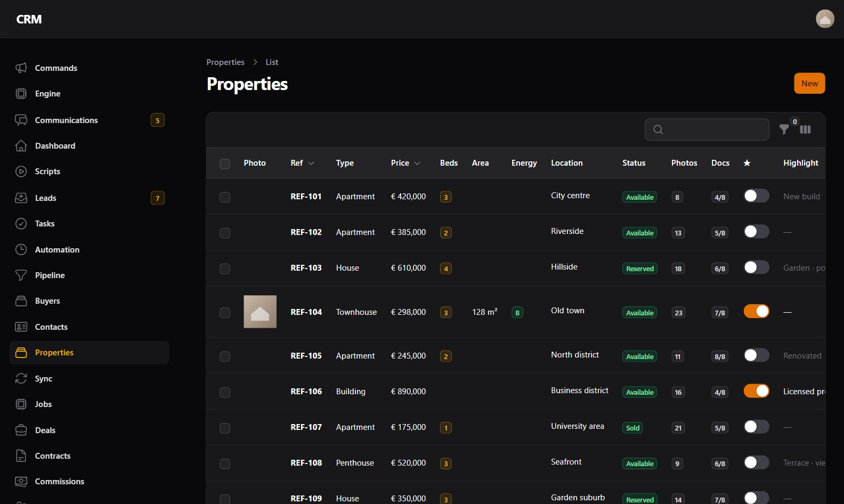Turn off favorite toggle for REF-104
844x504 pixels.
pyautogui.click(x=756, y=311)
